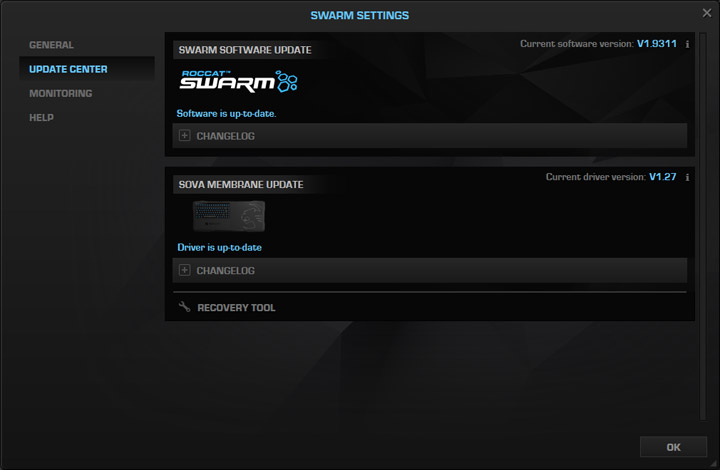Click the window resize grip in the corner
This screenshot has width=720, height=470.
tap(714, 464)
